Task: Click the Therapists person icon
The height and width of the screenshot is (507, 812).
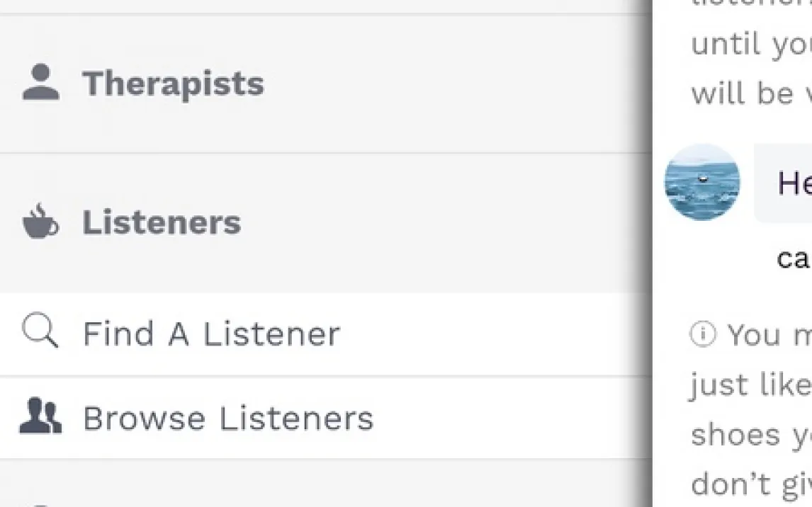Action: pyautogui.click(x=40, y=83)
